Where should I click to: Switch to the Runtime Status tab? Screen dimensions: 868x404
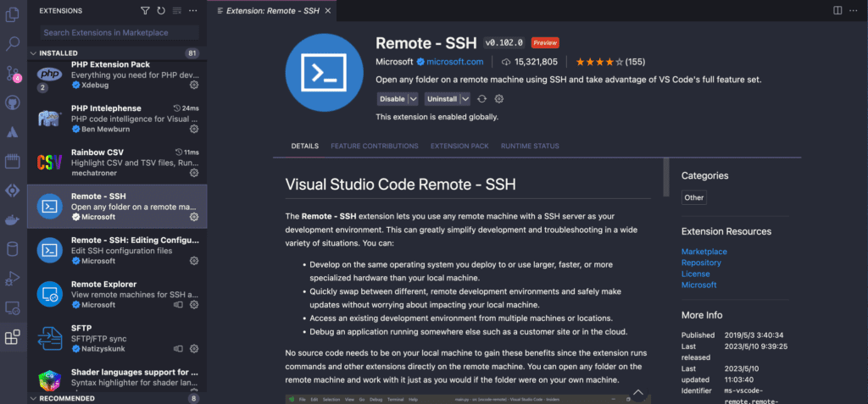(530, 146)
